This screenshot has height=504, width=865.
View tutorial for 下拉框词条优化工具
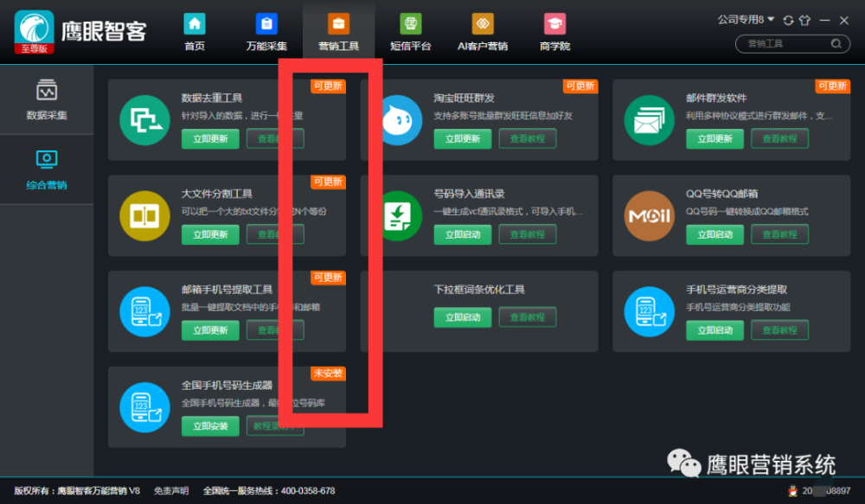[x=528, y=317]
